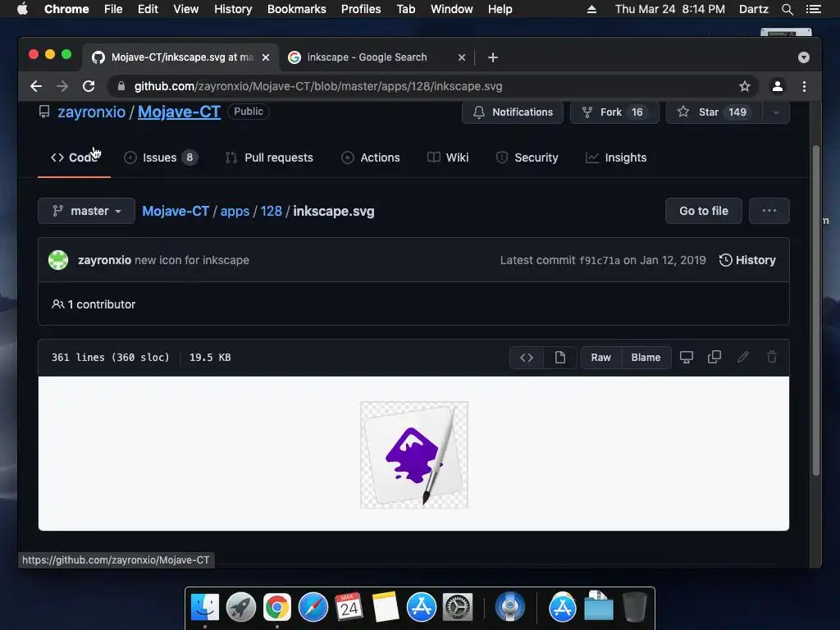
Task: Open Google Chrome from the Dock
Action: [277, 607]
